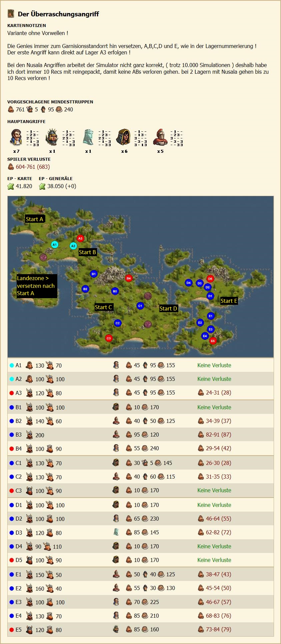Click the player losses value 604-761 (683)
The height and width of the screenshot is (644, 281).
click(33, 167)
